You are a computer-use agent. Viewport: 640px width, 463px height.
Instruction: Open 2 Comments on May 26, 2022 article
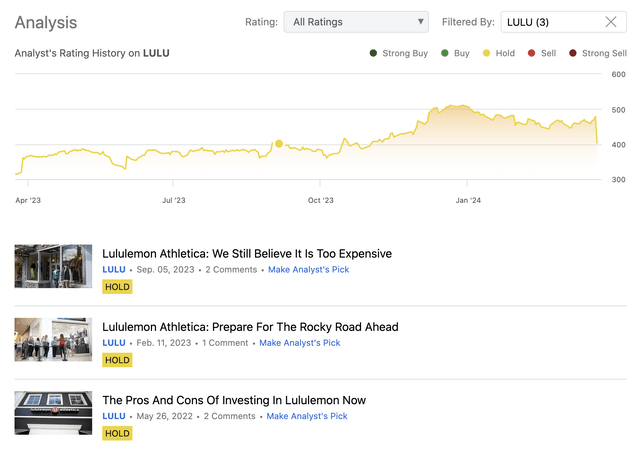(x=229, y=416)
